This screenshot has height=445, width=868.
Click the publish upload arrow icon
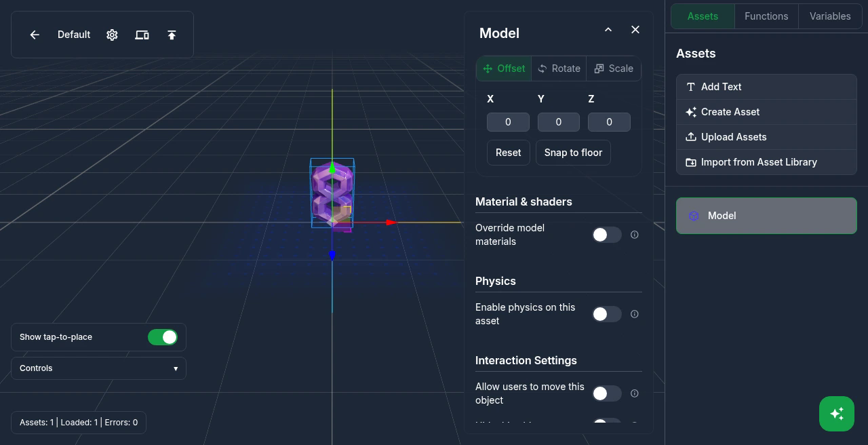[x=172, y=35]
